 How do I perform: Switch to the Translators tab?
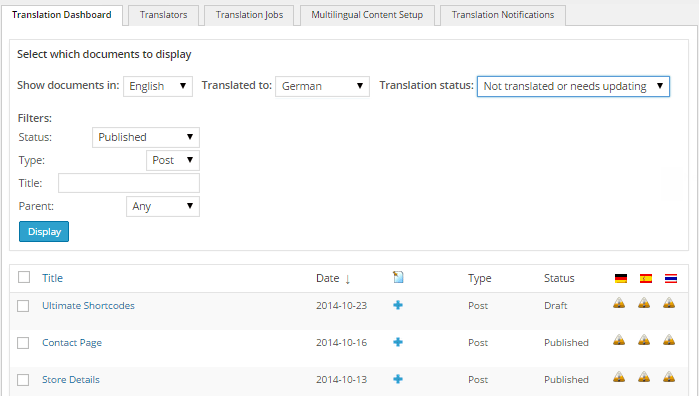pyautogui.click(x=164, y=15)
